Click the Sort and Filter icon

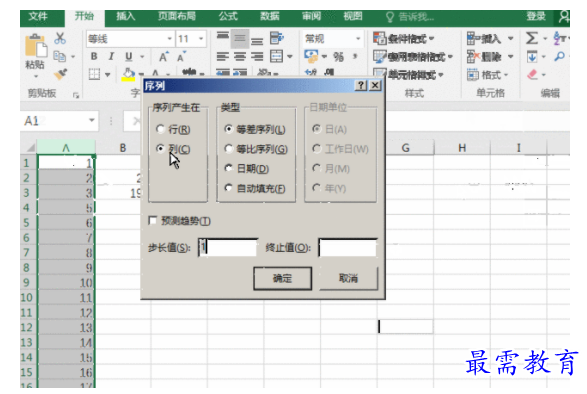560,38
